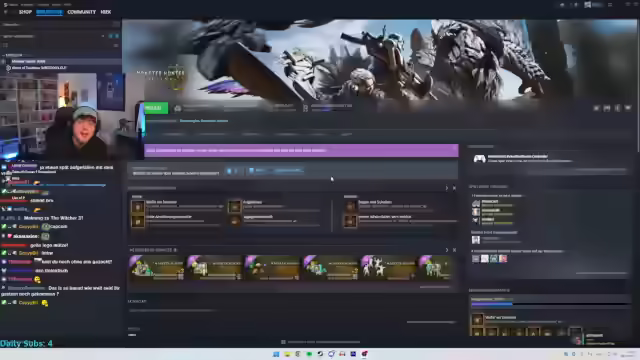Open the profile name tab after COMMUNITY
This screenshot has width=640, height=360.
[106, 12]
